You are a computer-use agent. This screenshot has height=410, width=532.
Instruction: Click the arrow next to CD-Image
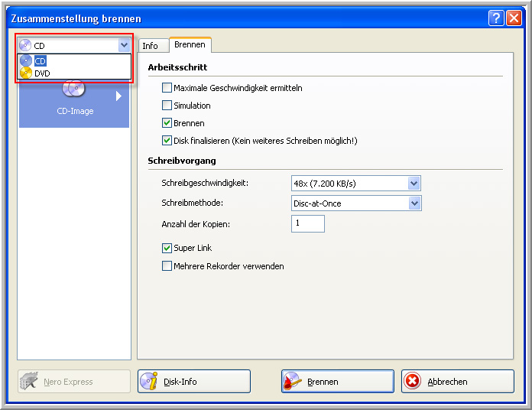(118, 96)
